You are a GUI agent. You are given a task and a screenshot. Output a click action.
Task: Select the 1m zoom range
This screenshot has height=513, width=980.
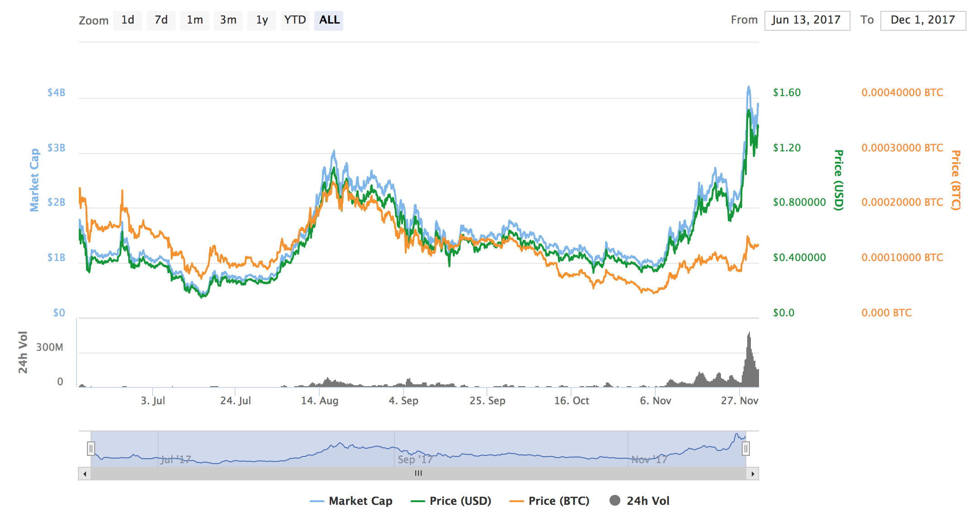click(x=195, y=20)
